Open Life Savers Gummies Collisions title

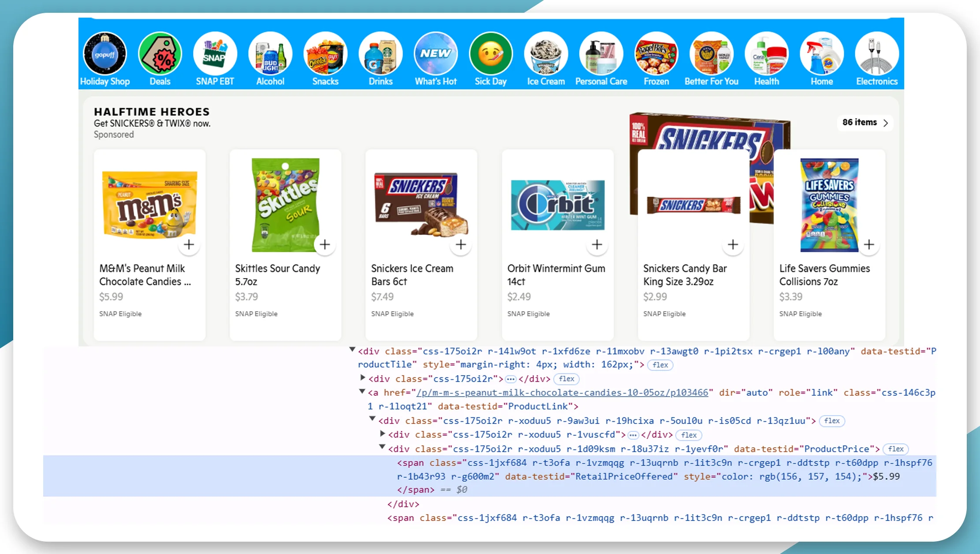click(825, 275)
